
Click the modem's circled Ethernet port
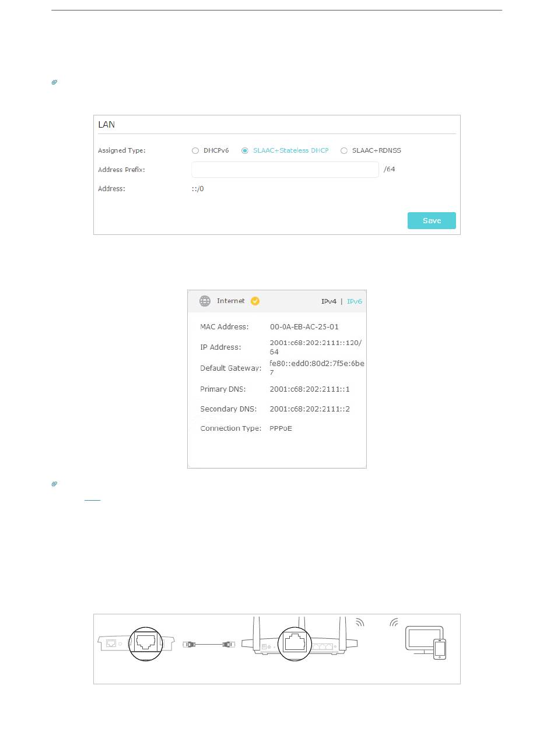click(145, 644)
